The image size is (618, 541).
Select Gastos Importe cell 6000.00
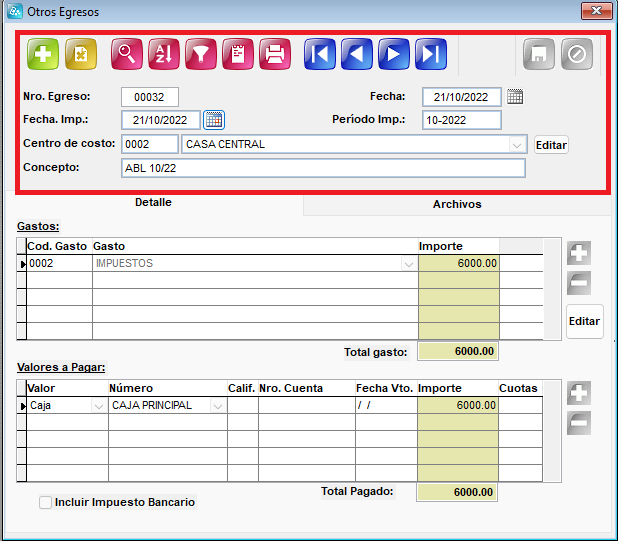459,263
